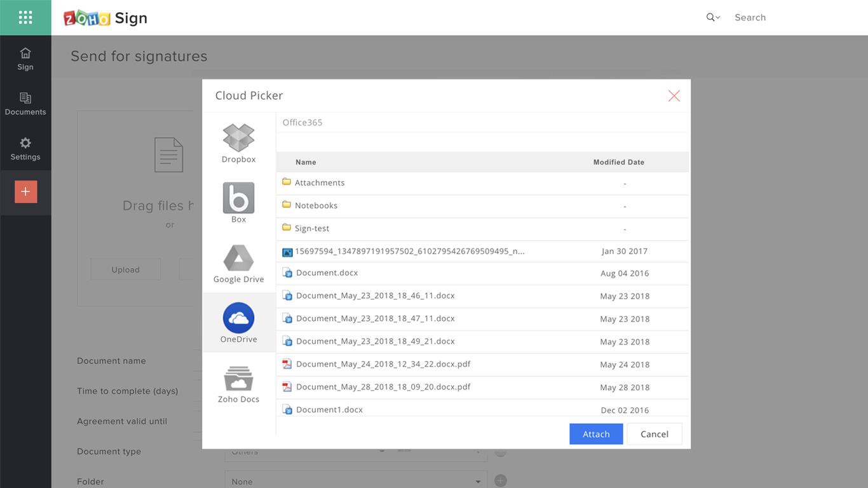
Task: Go to Sign home in sidebar
Action: pyautogui.click(x=25, y=58)
